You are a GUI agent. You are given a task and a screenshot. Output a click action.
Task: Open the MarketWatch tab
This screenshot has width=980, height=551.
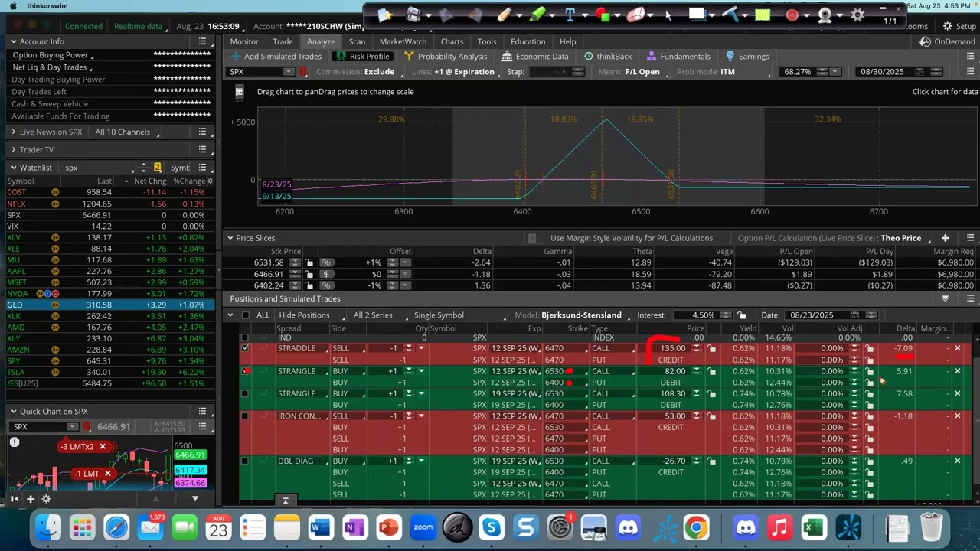click(x=403, y=42)
